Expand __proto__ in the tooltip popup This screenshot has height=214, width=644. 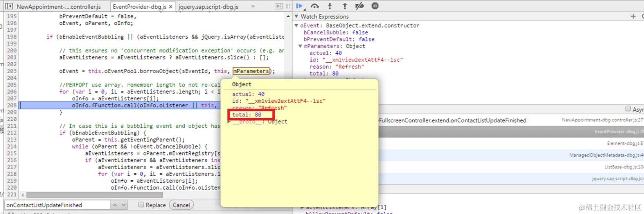229,122
